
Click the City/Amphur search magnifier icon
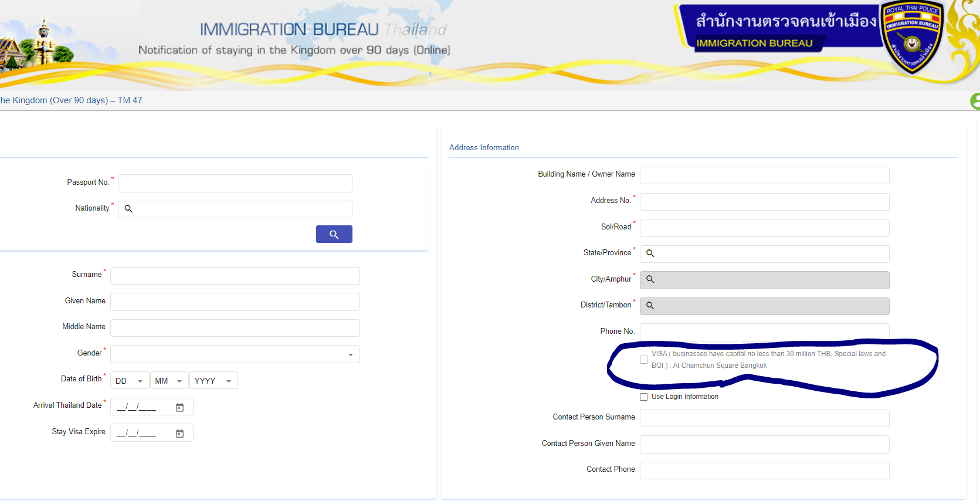pos(650,279)
